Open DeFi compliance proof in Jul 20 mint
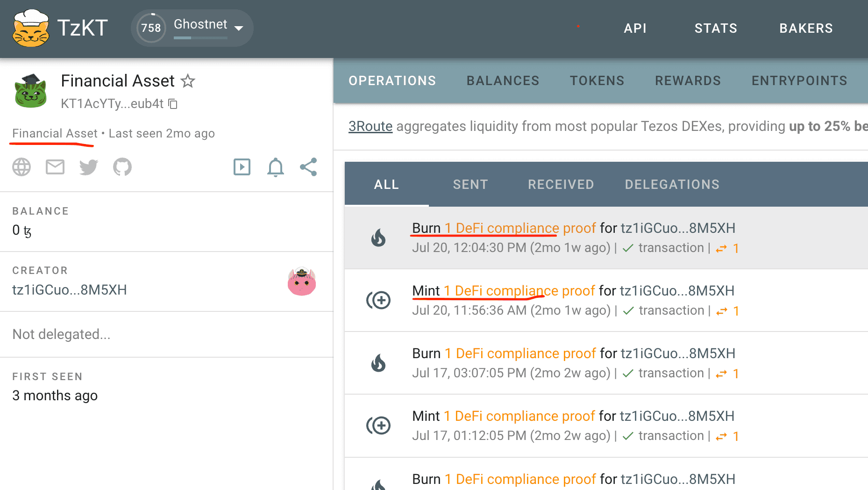 [x=525, y=291]
